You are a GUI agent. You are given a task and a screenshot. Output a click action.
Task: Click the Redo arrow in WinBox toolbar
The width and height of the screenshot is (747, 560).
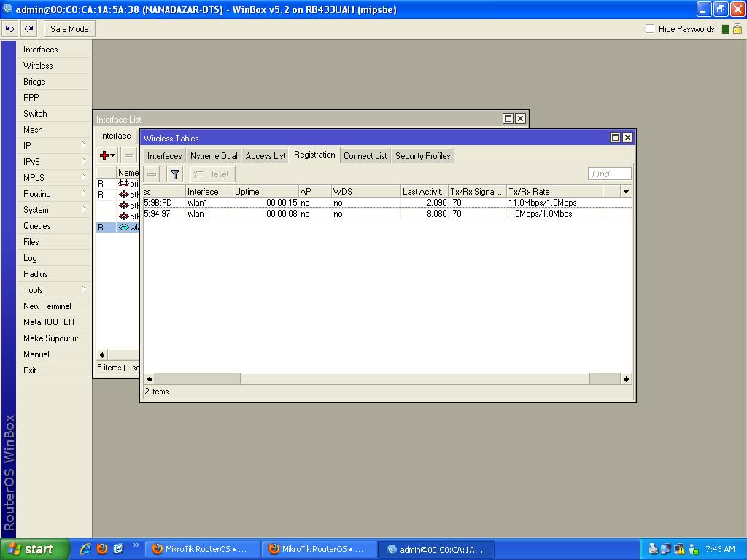click(x=29, y=29)
